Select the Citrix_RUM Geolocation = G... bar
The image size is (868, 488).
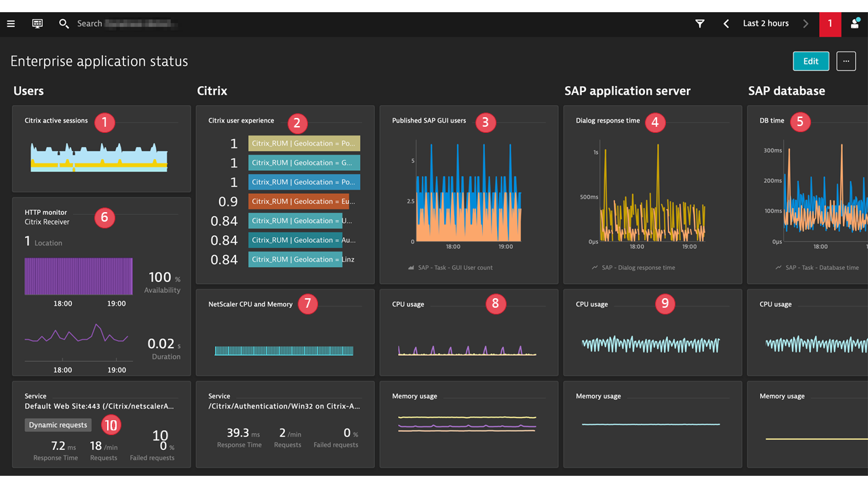pos(304,163)
